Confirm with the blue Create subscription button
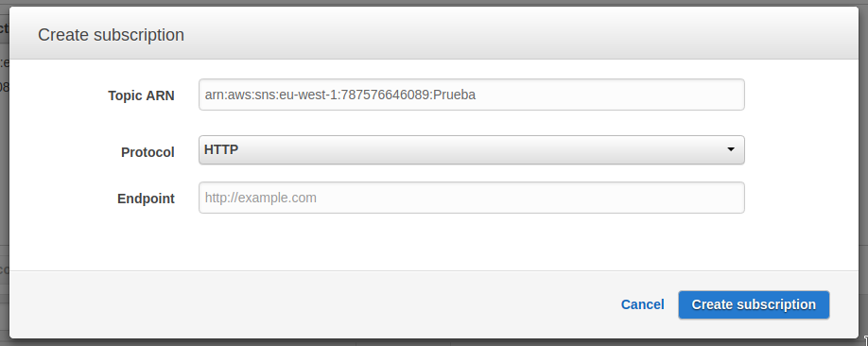This screenshot has width=868, height=346. [754, 304]
